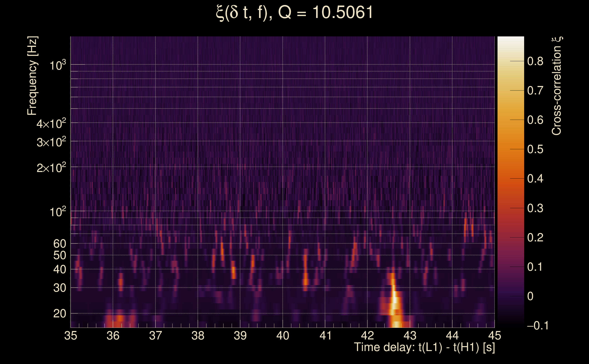Screen dimensions: 589x364
Task: Click the color bar at value 0.4
Action: 510,178
